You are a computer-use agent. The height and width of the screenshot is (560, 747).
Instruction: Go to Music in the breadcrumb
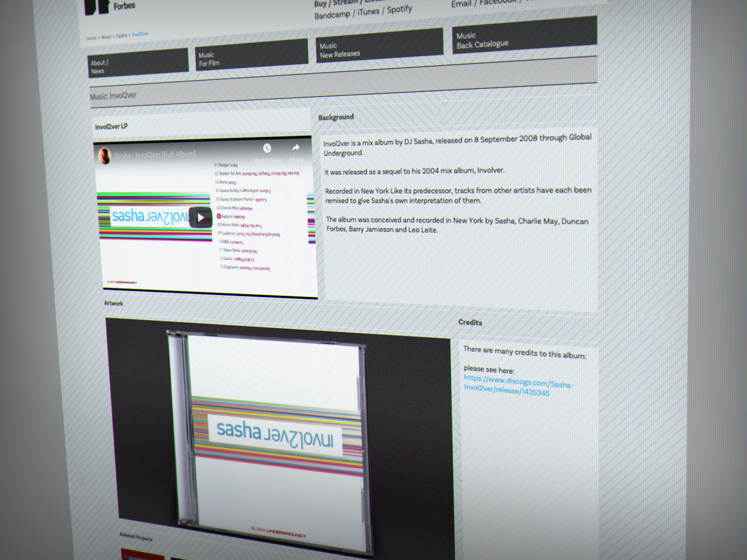click(106, 37)
